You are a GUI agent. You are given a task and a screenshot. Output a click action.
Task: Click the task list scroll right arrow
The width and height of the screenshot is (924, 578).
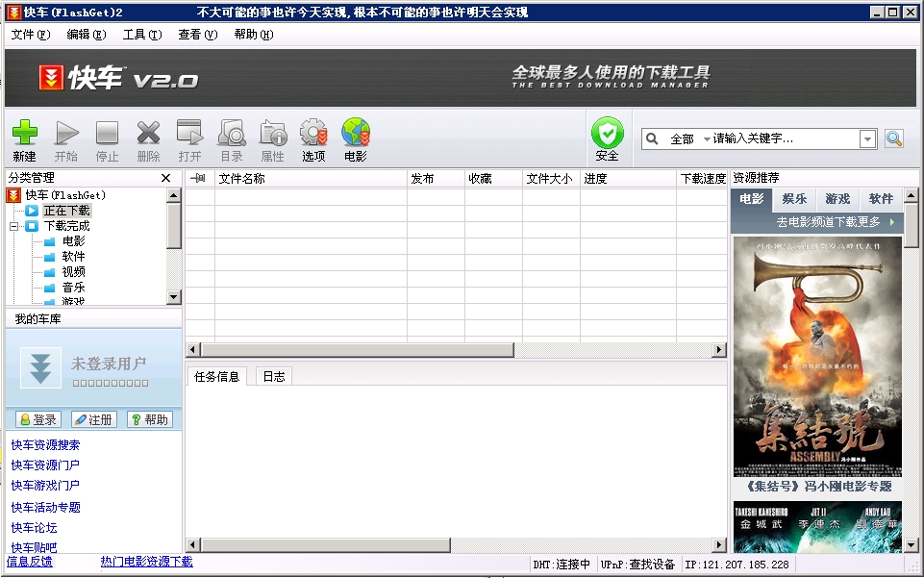click(x=719, y=350)
